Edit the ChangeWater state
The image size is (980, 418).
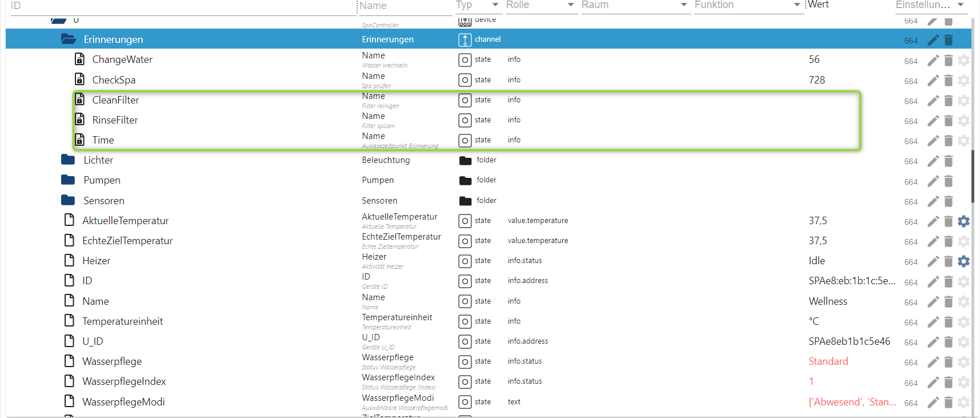(933, 61)
